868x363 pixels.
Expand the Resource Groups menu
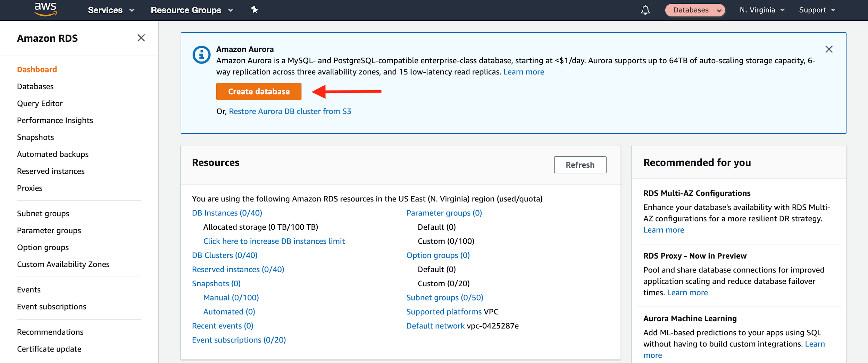(191, 10)
